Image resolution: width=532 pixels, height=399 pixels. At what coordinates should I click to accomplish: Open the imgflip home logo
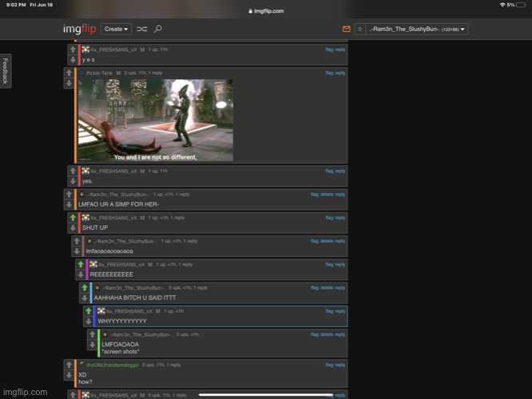click(x=79, y=30)
